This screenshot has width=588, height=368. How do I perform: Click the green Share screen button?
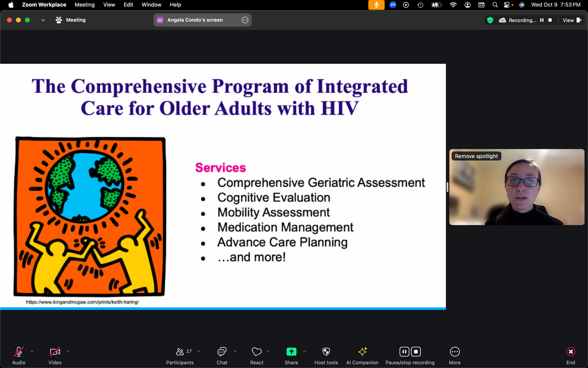(291, 352)
